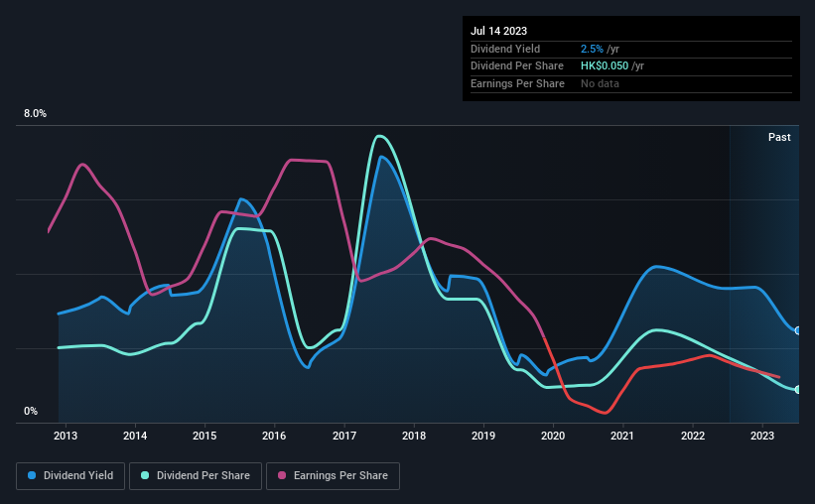
Task: Toggle the Dividend Per Share legend button
Action: (x=196, y=476)
